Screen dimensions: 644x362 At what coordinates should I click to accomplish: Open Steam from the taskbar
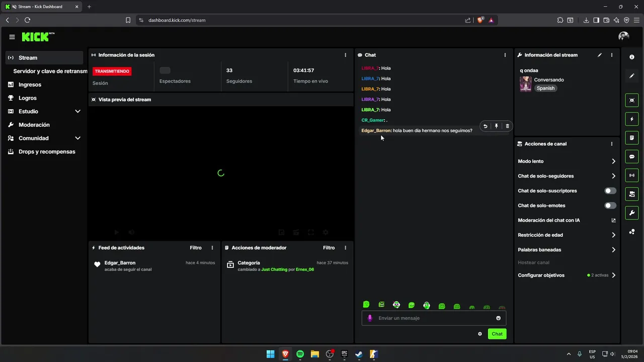(x=359, y=354)
